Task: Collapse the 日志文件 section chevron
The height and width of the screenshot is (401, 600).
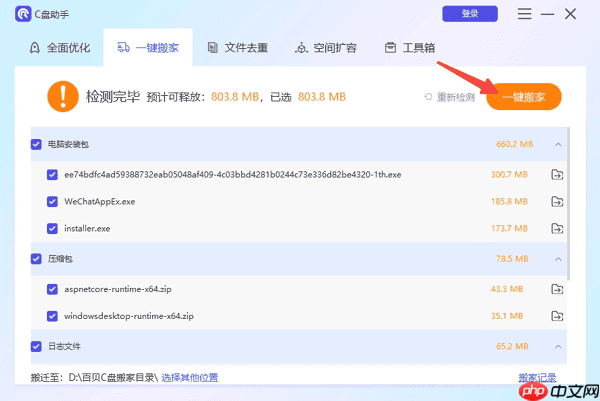Action: pos(558,346)
